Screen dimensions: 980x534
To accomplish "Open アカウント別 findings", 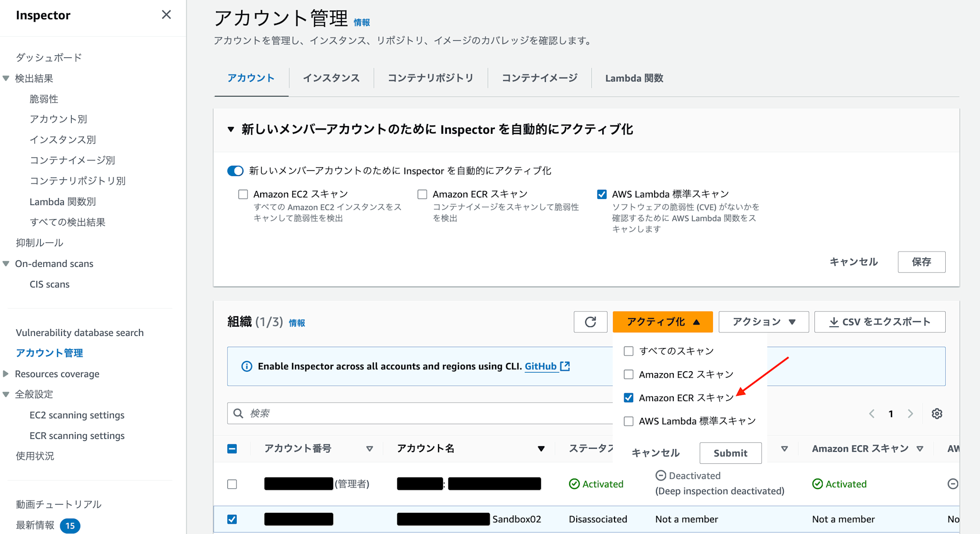I will [x=58, y=119].
